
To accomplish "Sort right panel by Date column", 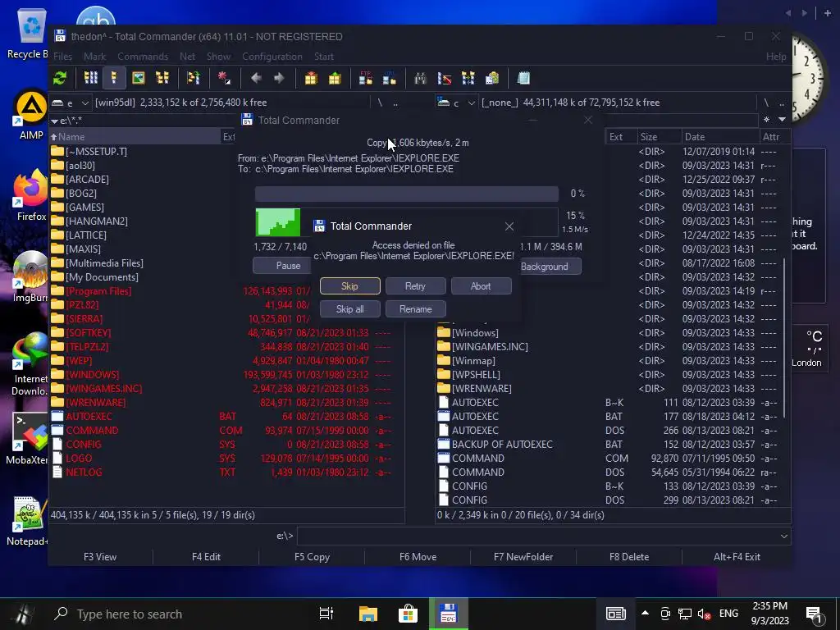I will tap(720, 137).
